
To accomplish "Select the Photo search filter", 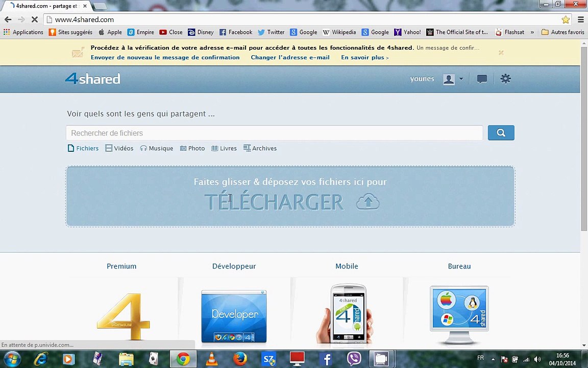I will (x=192, y=148).
